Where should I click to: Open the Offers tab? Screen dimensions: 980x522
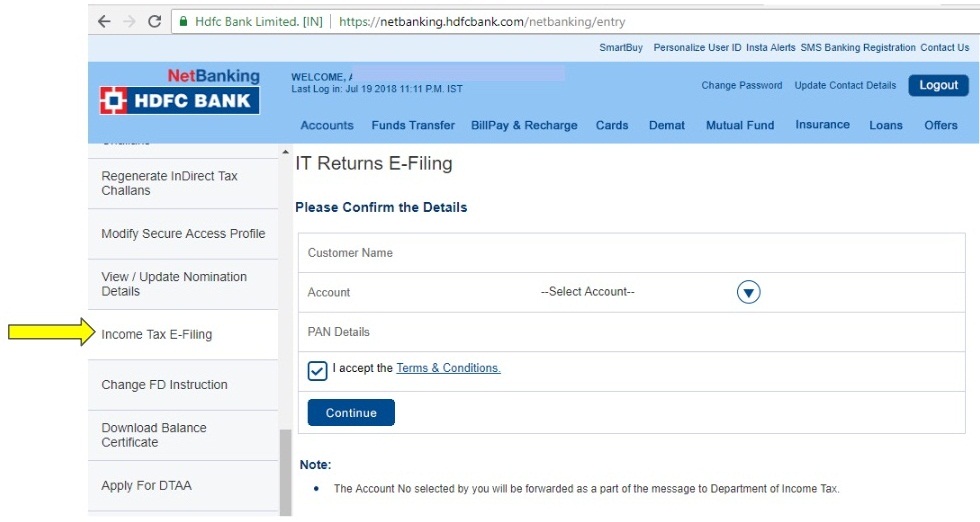click(941, 125)
